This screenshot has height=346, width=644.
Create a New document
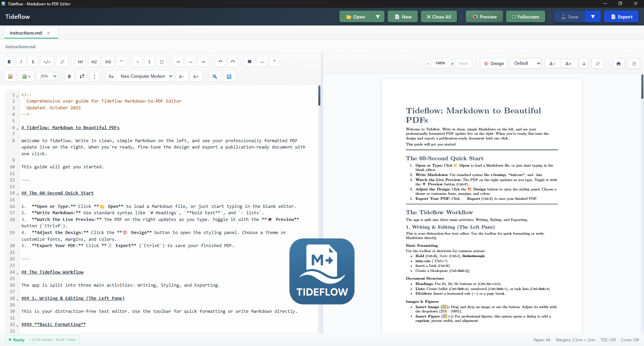tap(402, 16)
